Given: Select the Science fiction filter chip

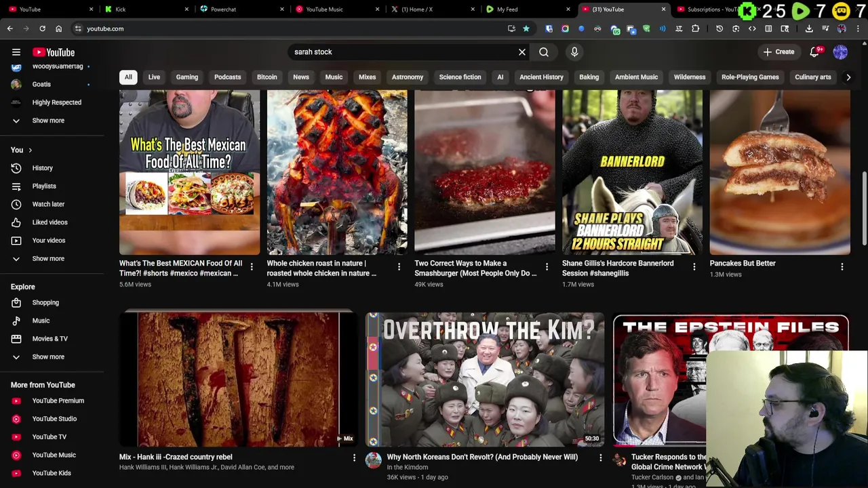Looking at the screenshot, I should [460, 77].
